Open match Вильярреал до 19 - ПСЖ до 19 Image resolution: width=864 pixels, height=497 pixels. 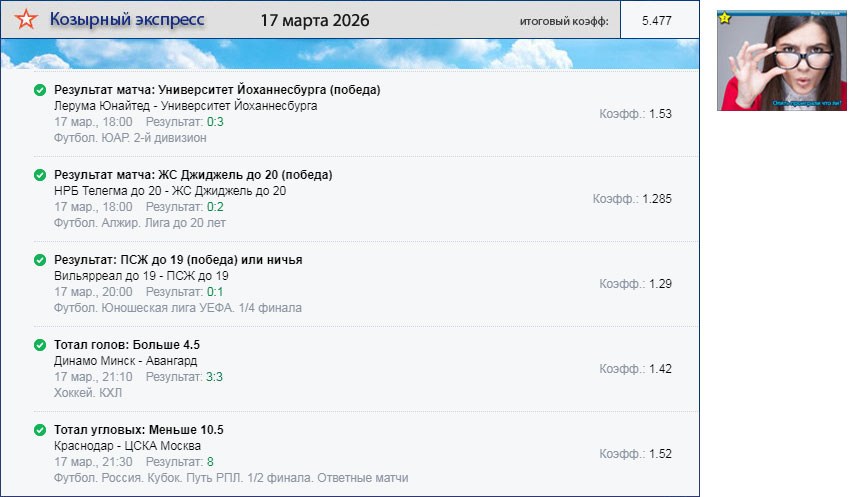click(141, 276)
